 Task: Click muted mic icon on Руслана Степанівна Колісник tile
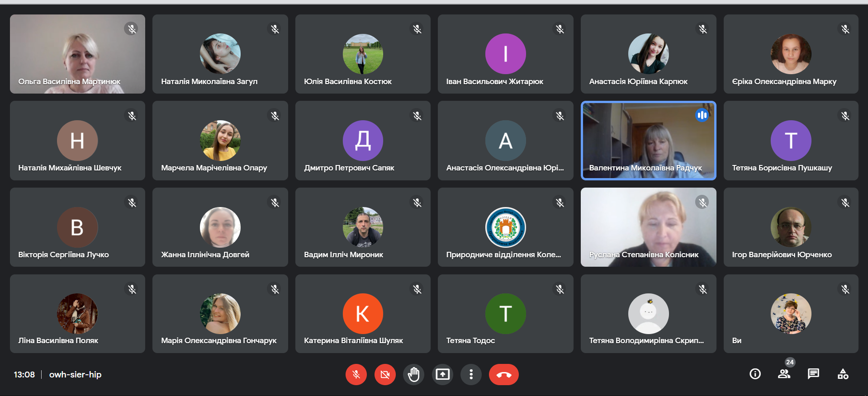[702, 203]
